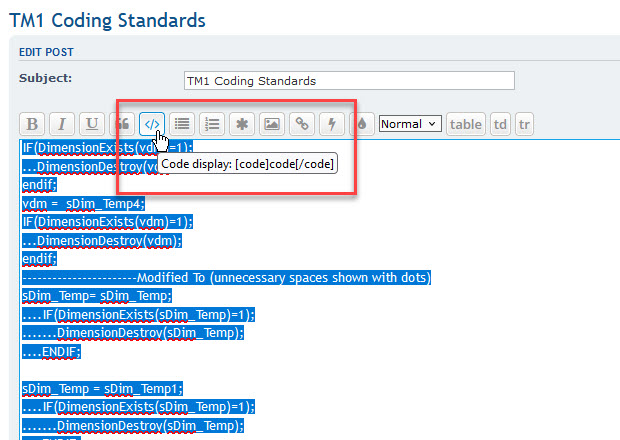The height and width of the screenshot is (440, 620).
Task: Insert unordered bullet list button
Action: [182, 124]
